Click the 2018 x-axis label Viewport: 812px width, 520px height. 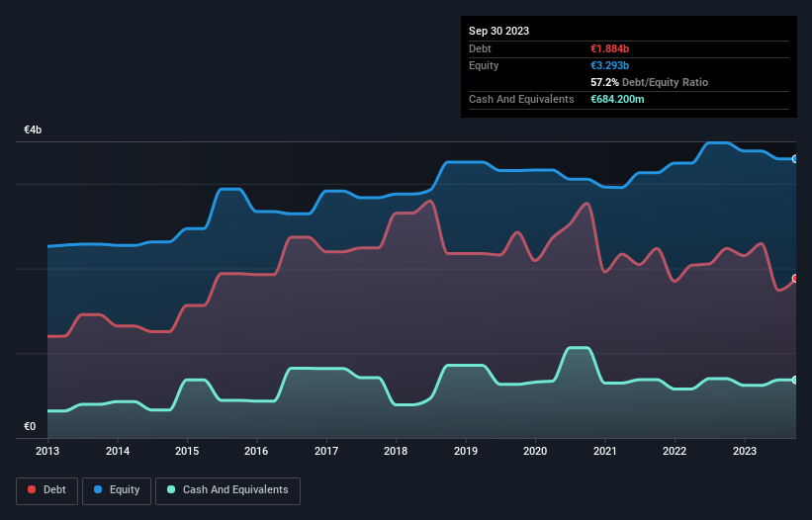tap(396, 451)
